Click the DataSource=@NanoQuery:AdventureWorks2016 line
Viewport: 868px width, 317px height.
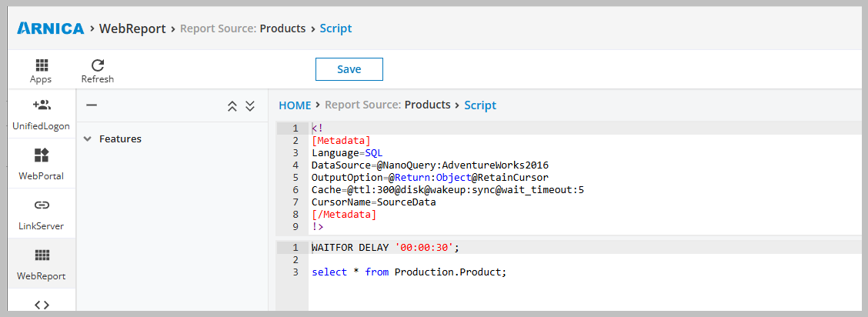pyautogui.click(x=430, y=165)
